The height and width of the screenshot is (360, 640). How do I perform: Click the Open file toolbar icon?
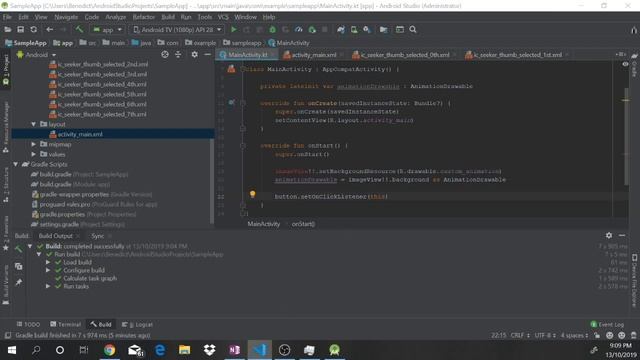pos(7,29)
